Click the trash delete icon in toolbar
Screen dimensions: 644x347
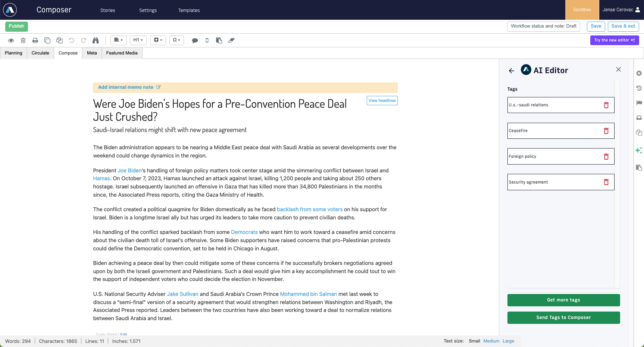[x=23, y=40]
